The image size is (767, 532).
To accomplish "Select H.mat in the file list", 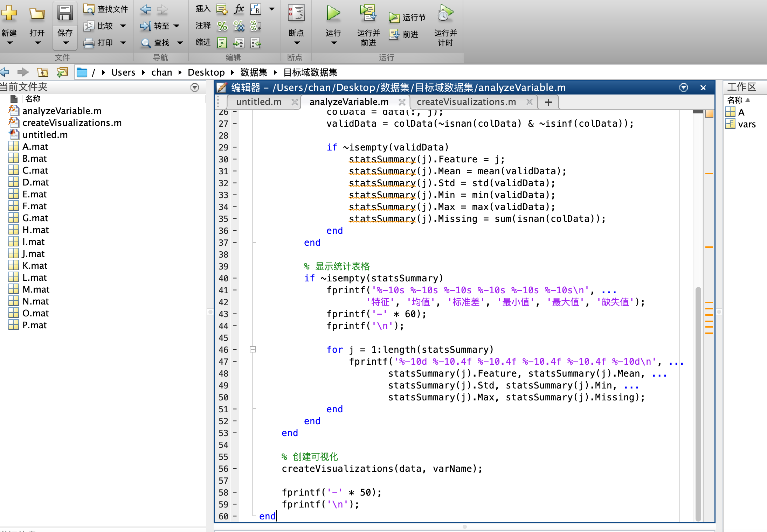I will tap(35, 230).
